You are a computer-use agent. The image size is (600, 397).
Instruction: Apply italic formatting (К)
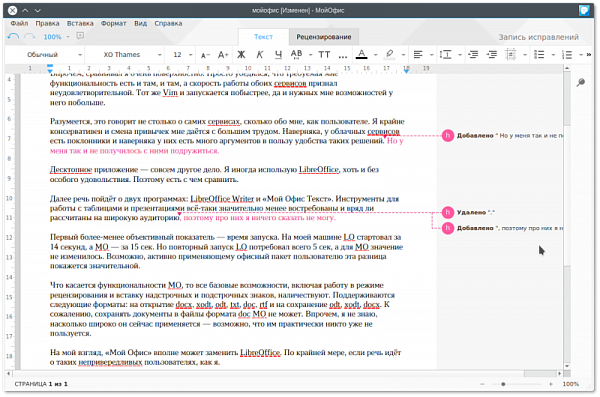pyautogui.click(x=260, y=55)
